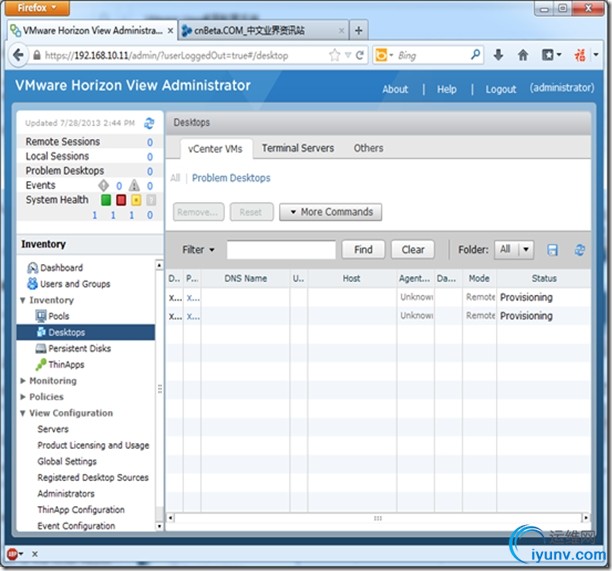The image size is (612, 571).
Task: Expand the Monitoring node
Action: 23,381
